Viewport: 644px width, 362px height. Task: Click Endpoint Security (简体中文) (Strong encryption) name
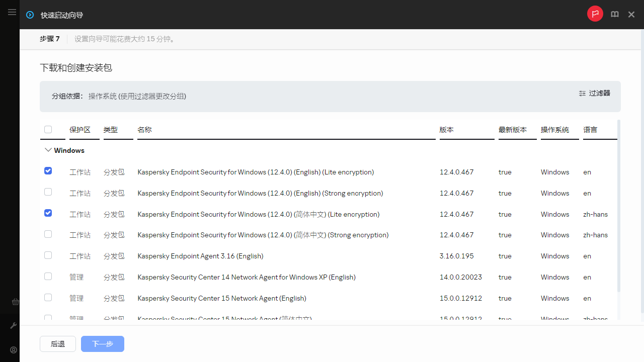[x=263, y=235]
